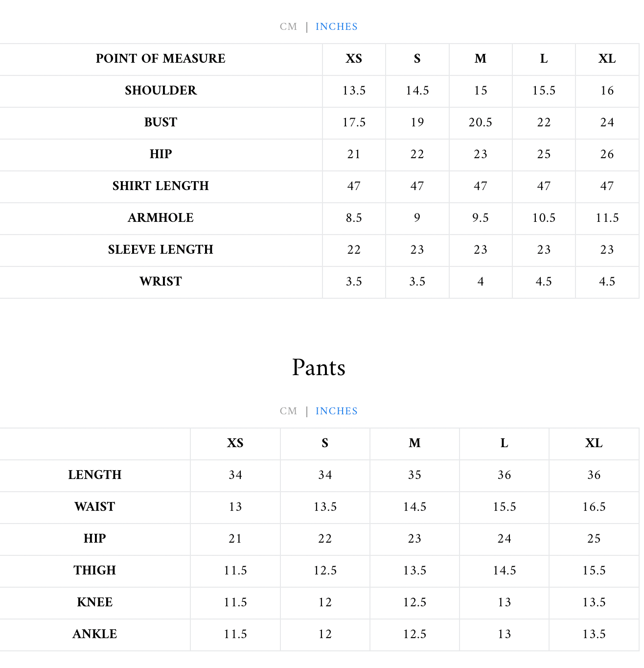Click the ARMHOLE row label
Screen dimensions: 644x668
click(x=161, y=218)
